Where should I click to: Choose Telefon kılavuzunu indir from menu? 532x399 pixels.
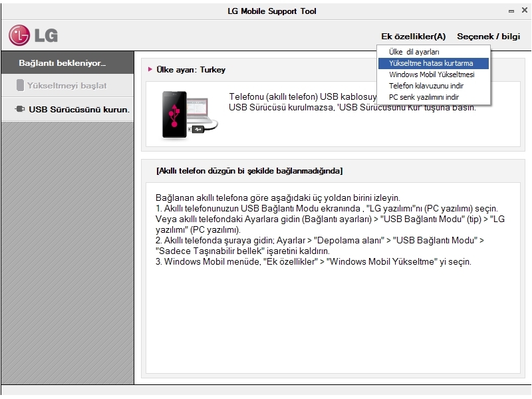click(434, 86)
